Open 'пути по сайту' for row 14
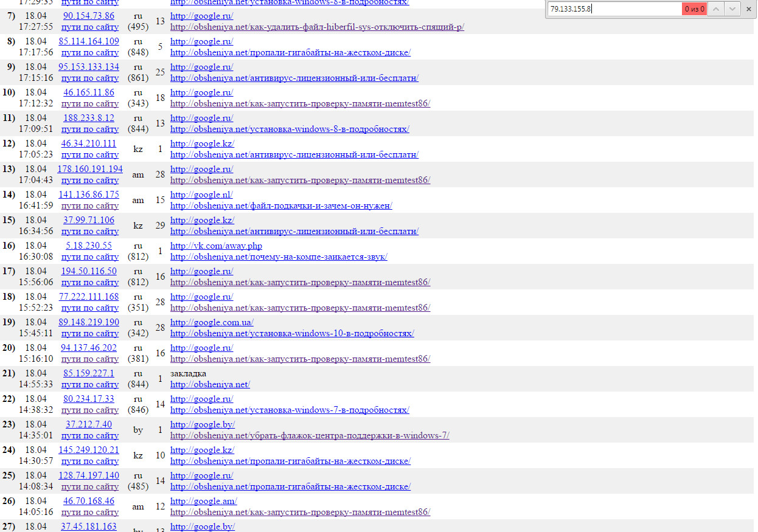 coord(90,206)
